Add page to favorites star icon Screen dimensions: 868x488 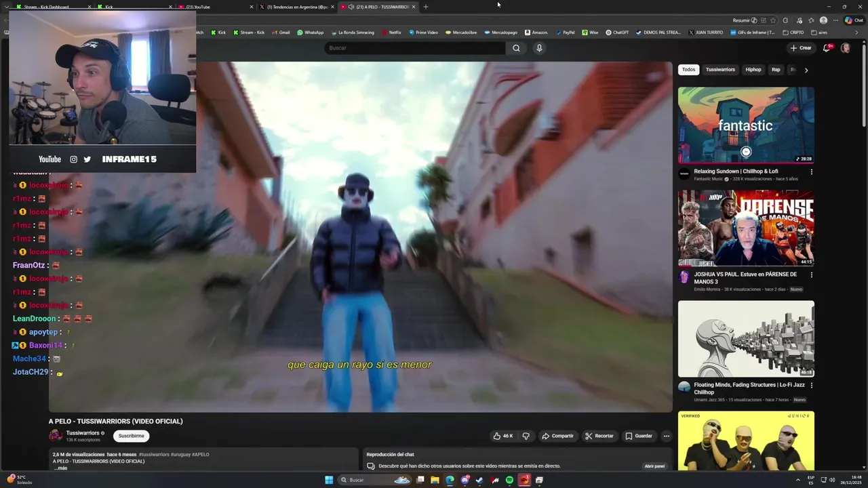[x=773, y=20]
